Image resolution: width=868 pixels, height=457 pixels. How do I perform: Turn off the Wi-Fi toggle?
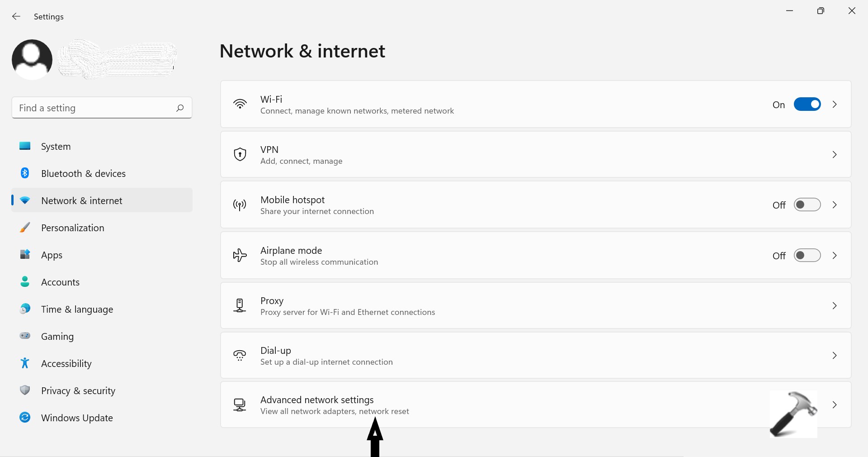coord(807,105)
